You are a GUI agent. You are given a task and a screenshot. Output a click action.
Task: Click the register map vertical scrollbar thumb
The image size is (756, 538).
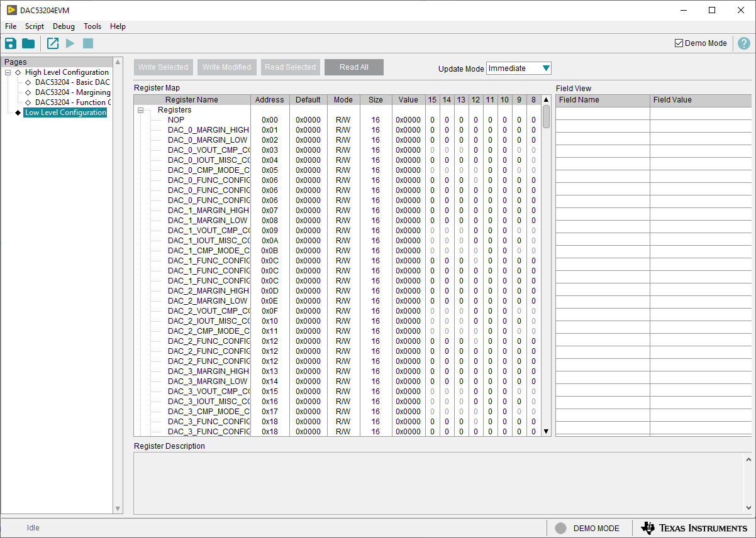click(546, 116)
